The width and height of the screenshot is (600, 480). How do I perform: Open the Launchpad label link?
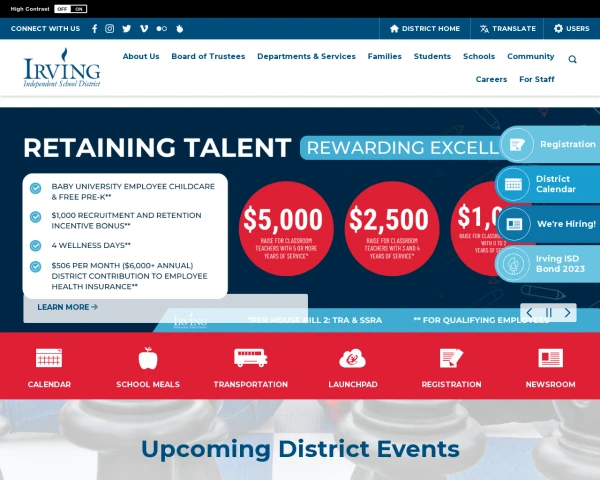[x=353, y=384]
